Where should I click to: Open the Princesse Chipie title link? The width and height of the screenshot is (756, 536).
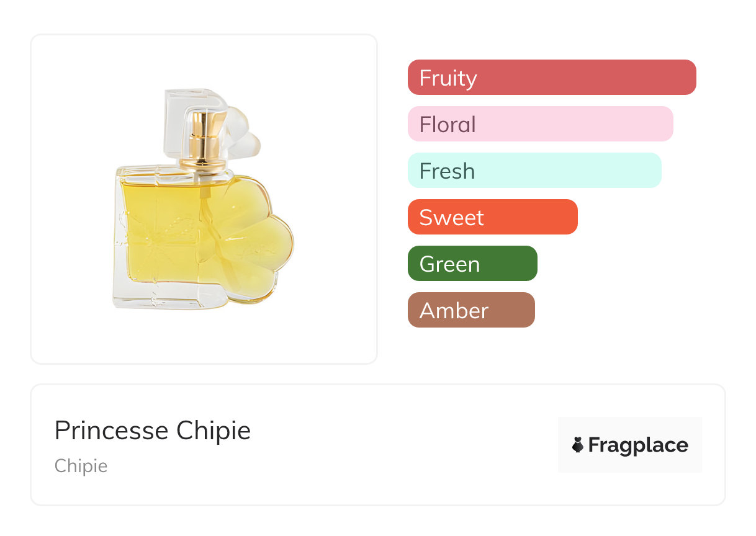(x=153, y=431)
